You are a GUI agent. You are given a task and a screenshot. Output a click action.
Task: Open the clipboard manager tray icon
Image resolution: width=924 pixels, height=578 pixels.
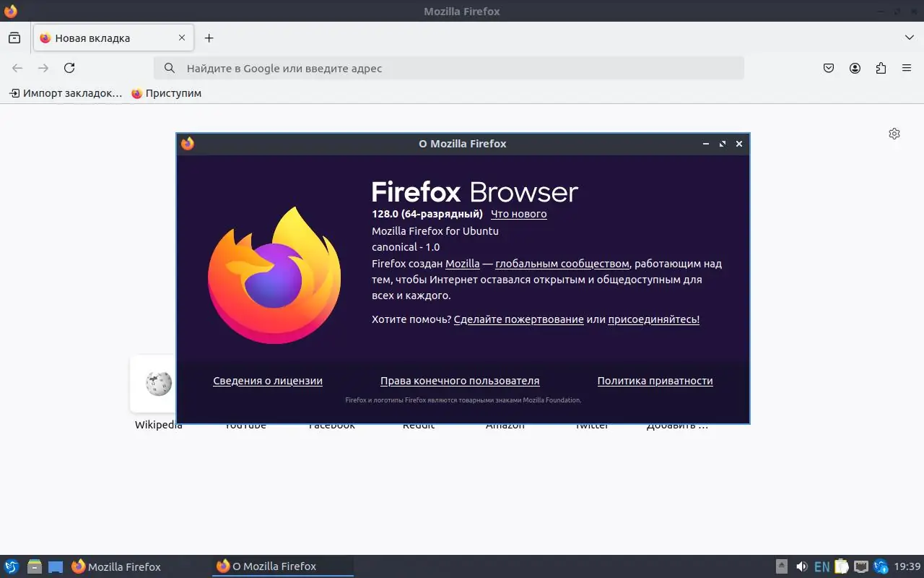coord(842,566)
